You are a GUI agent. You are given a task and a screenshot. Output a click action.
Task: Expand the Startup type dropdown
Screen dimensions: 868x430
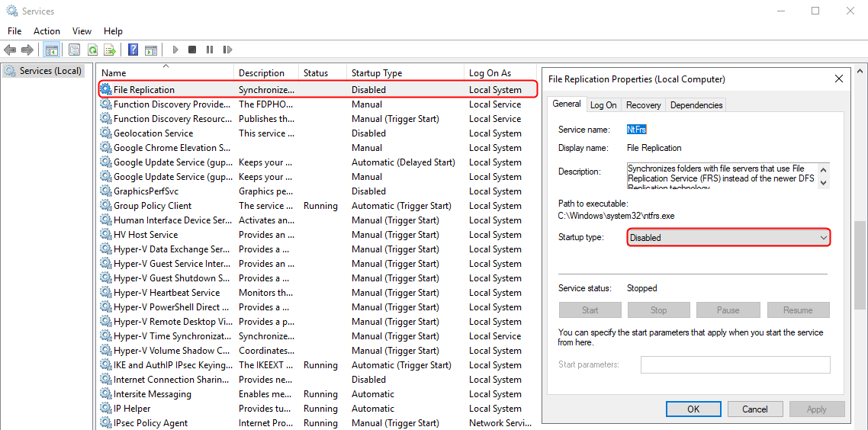[728, 238]
